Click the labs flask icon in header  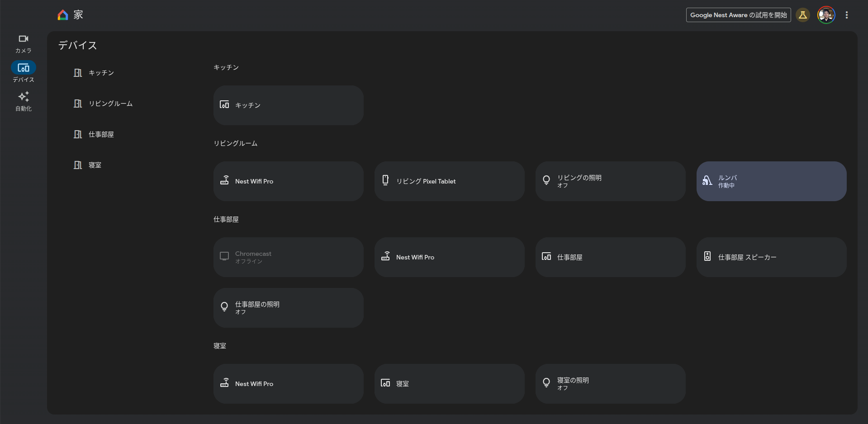tap(803, 15)
